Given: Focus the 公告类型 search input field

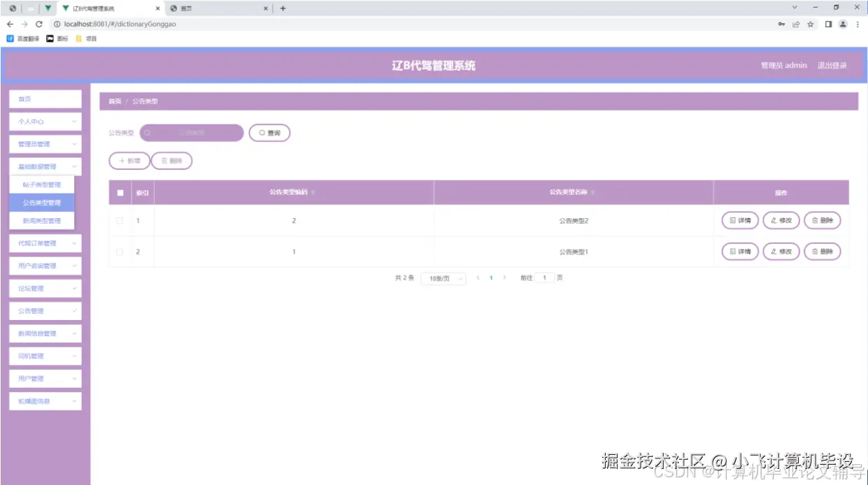Looking at the screenshot, I should 192,133.
